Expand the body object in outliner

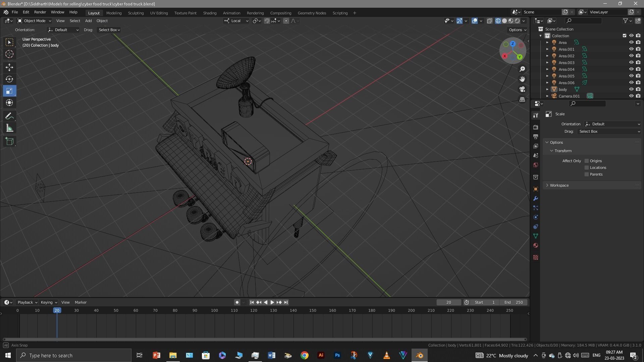point(547,89)
